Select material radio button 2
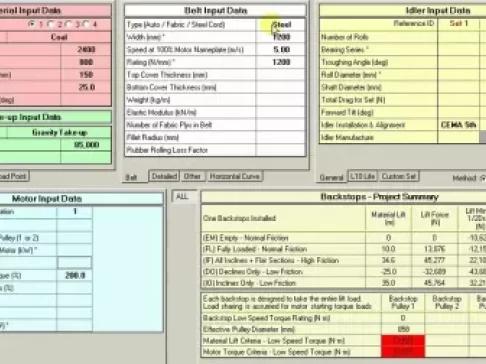Screen dimensions: 486x364 coord(51,24)
